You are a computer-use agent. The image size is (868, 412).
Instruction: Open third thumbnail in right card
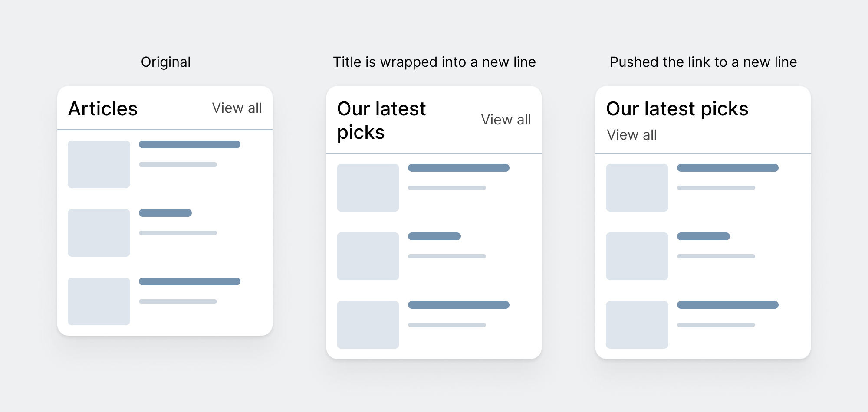tap(637, 325)
